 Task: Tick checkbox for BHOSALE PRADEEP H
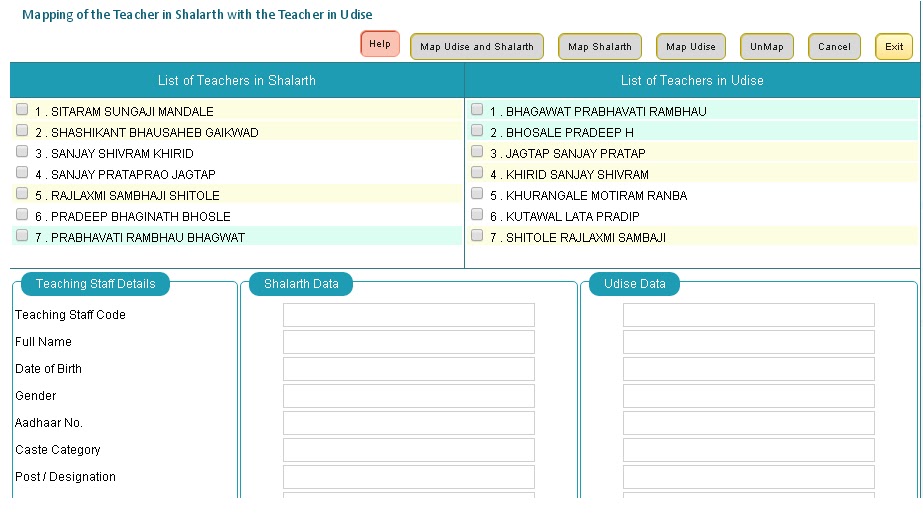click(477, 130)
